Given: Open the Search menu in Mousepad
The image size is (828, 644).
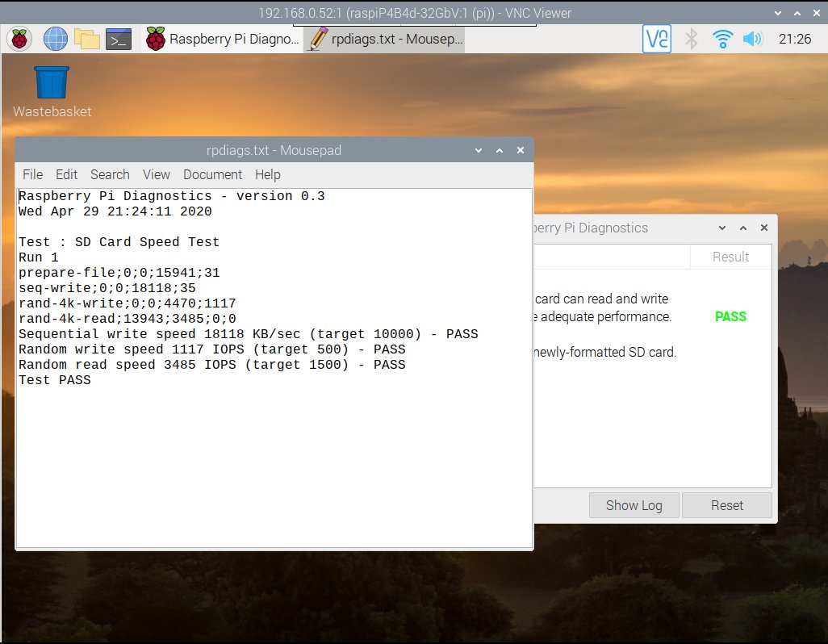Looking at the screenshot, I should tap(110, 175).
